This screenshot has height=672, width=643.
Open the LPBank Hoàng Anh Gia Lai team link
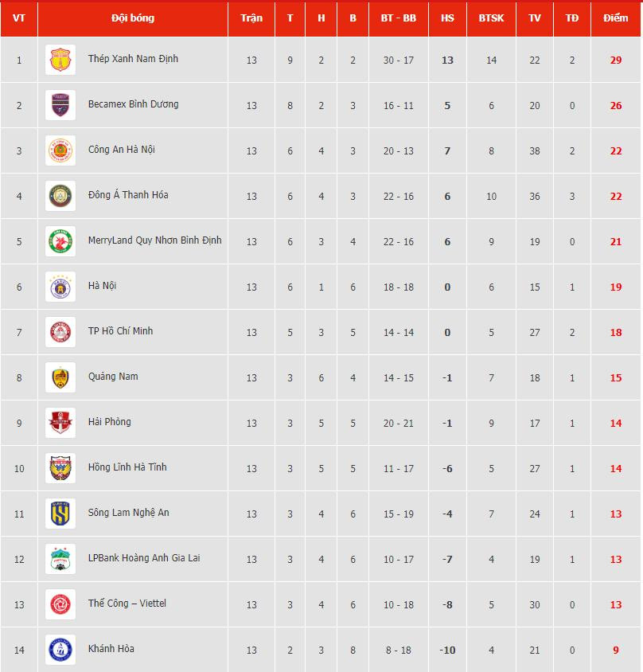(144, 558)
